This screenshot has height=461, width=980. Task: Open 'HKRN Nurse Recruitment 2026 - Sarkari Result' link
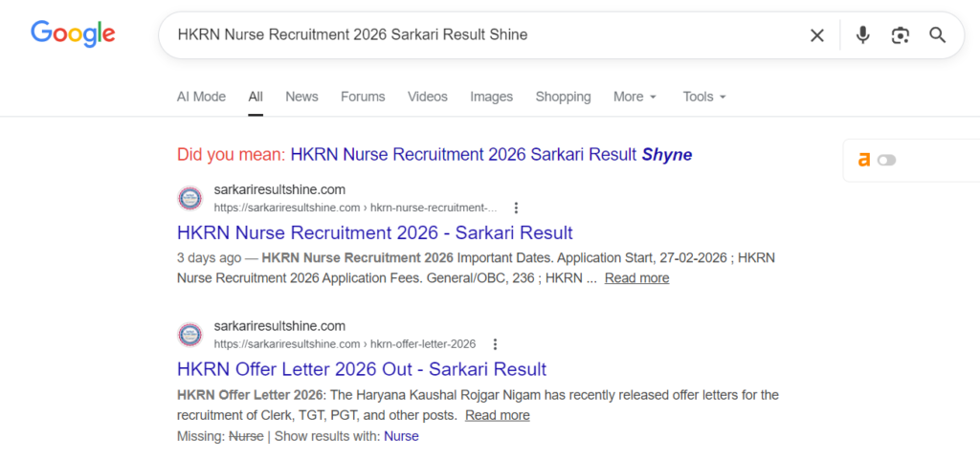point(375,232)
